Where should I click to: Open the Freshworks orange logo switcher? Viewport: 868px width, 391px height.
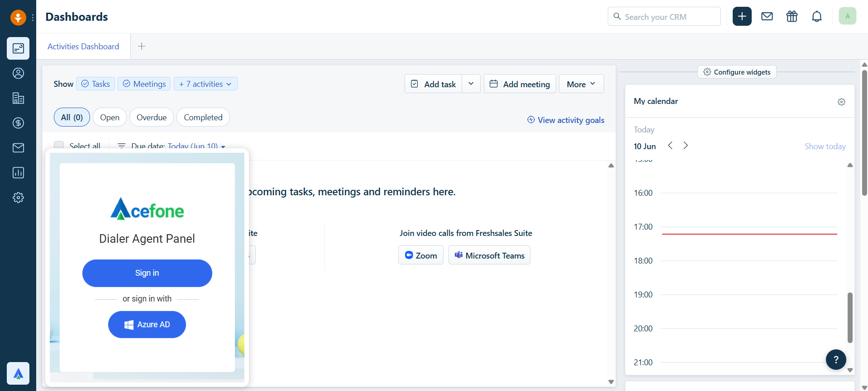click(18, 18)
